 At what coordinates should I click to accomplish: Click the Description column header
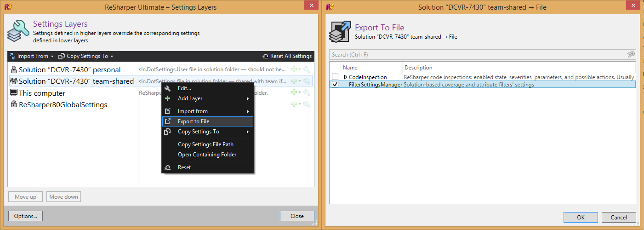coord(418,68)
